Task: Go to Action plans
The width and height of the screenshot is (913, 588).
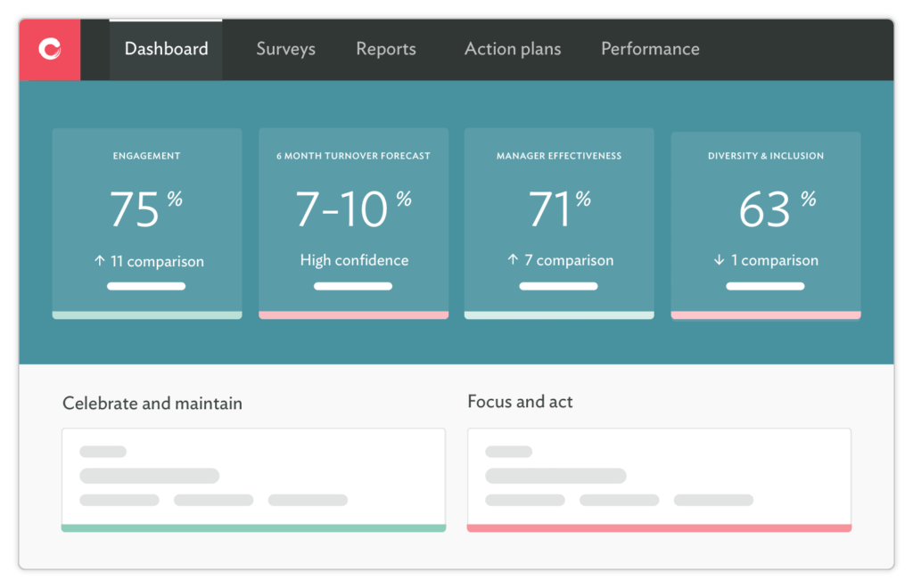Action: (513, 49)
